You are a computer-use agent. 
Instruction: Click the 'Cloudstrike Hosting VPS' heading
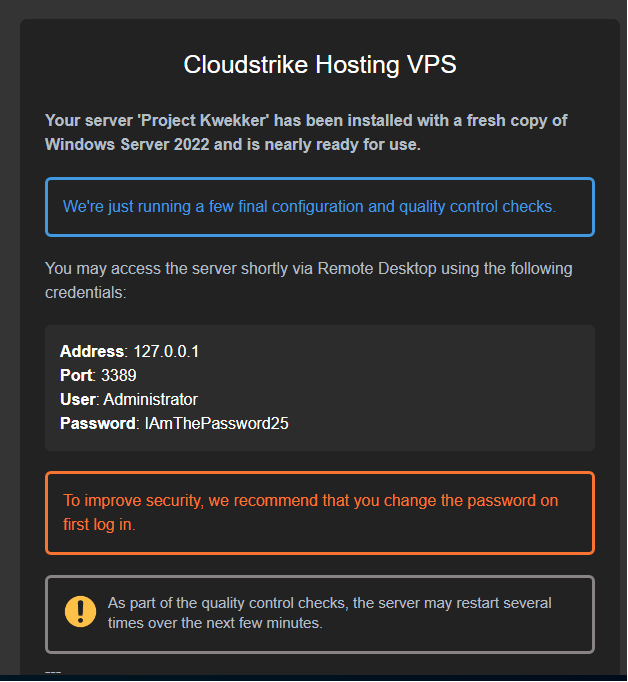(x=320, y=65)
